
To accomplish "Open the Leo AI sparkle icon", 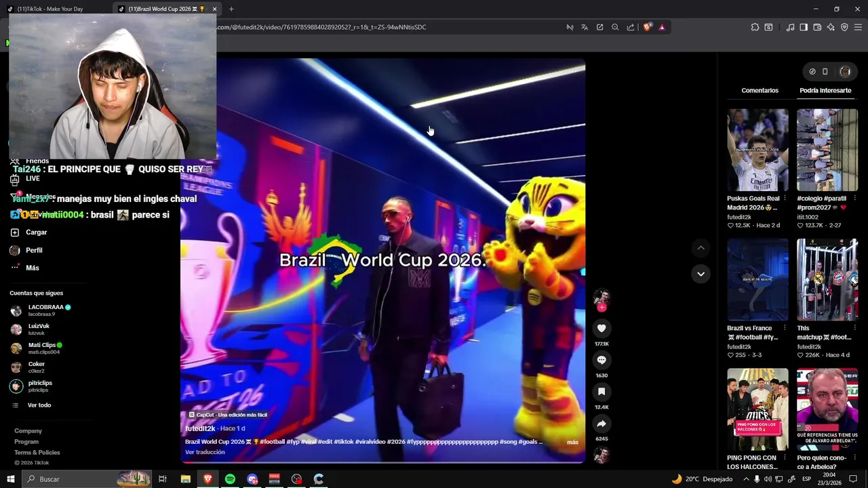I will point(831,27).
